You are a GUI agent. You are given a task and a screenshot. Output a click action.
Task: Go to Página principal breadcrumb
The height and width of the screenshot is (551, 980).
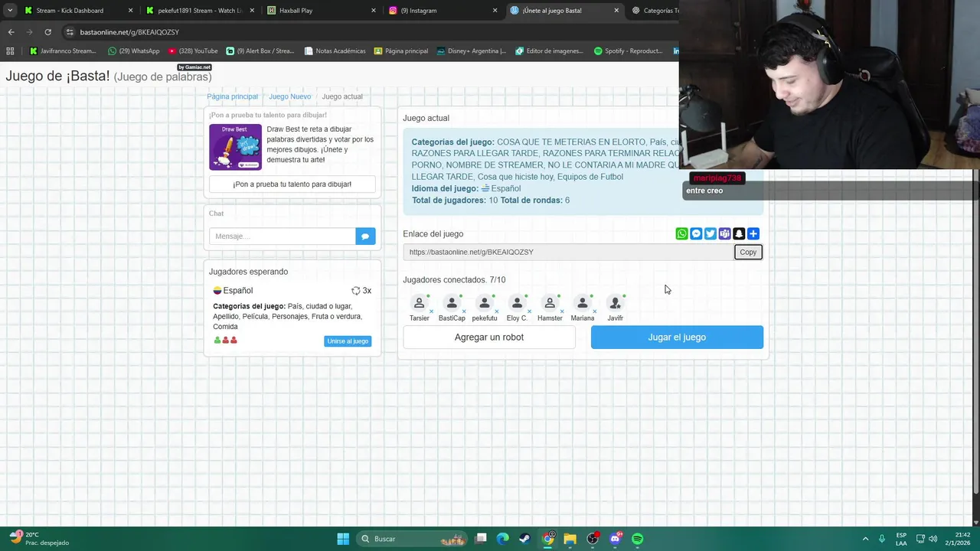pyautogui.click(x=232, y=96)
